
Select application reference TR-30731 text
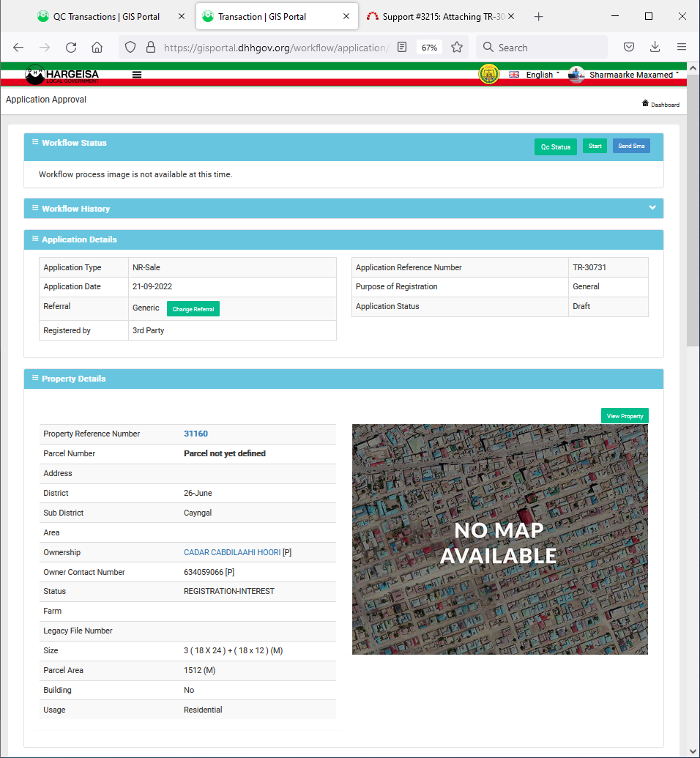click(x=589, y=268)
